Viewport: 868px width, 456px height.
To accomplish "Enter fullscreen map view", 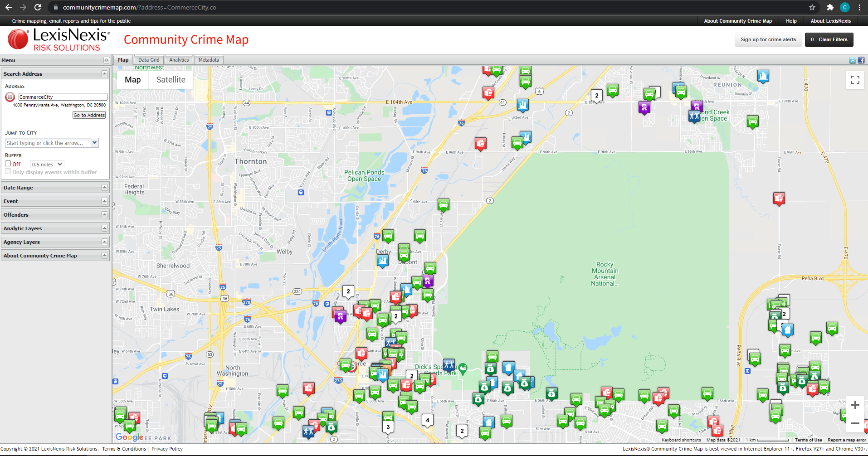I will coord(855,79).
